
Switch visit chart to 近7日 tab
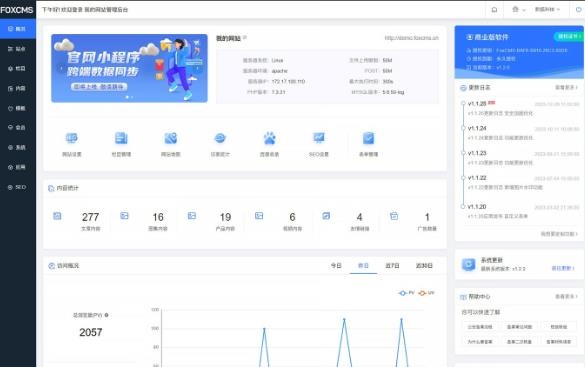(x=392, y=266)
